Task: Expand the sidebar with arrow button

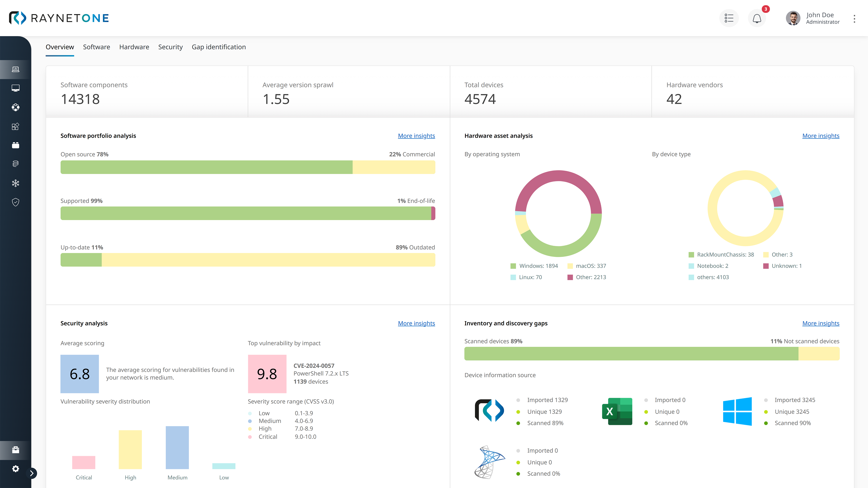Action: (x=32, y=473)
